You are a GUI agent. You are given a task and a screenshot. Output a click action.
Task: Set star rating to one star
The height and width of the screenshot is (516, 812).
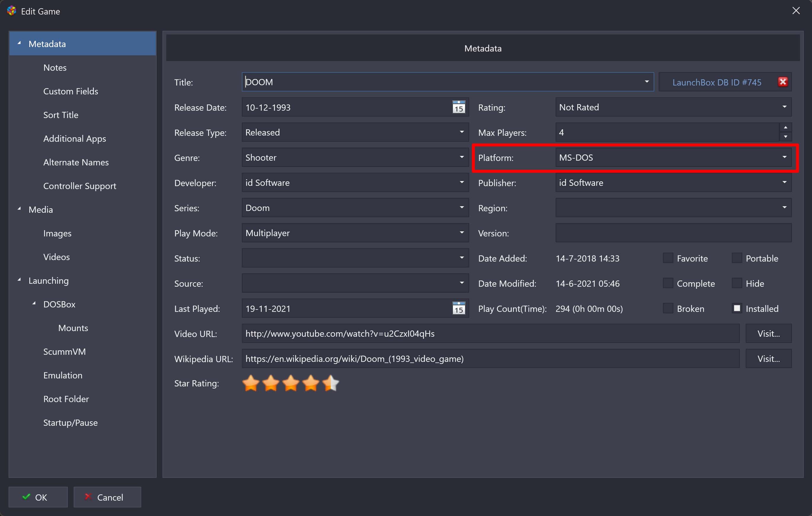click(x=251, y=383)
